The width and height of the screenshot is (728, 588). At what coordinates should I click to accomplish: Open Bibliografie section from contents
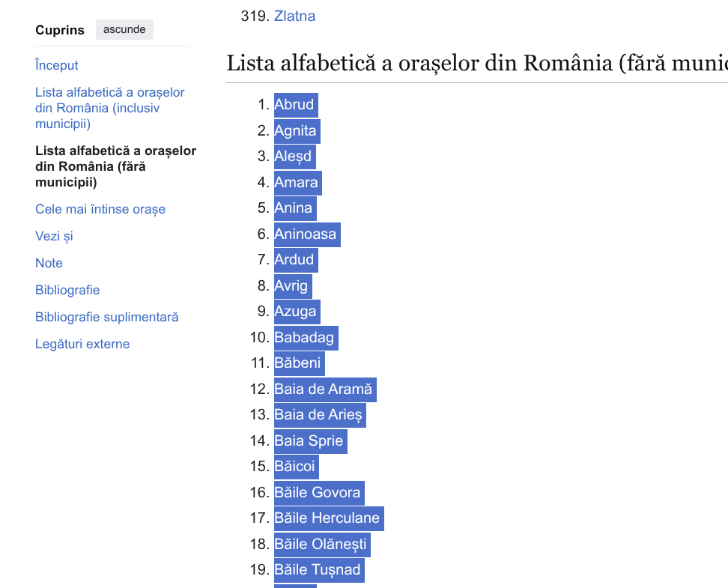(67, 291)
